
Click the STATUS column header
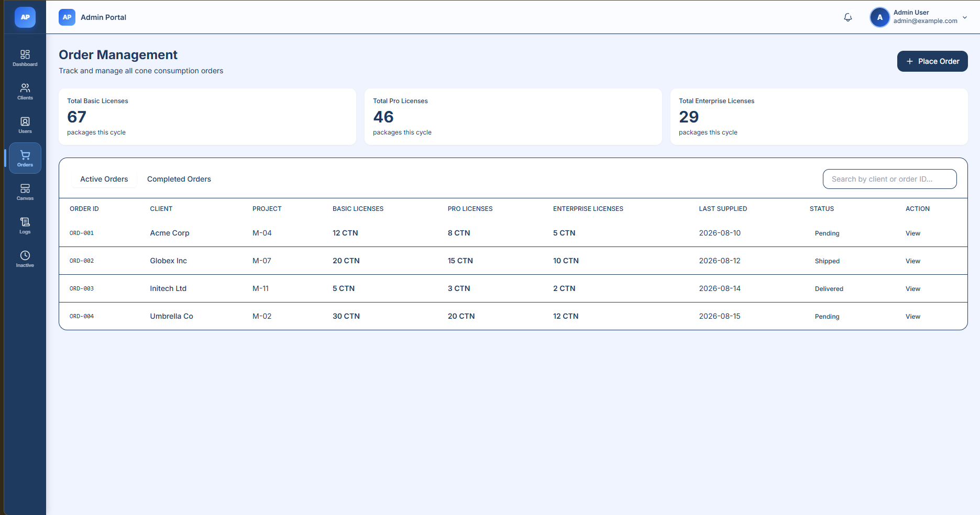click(822, 209)
